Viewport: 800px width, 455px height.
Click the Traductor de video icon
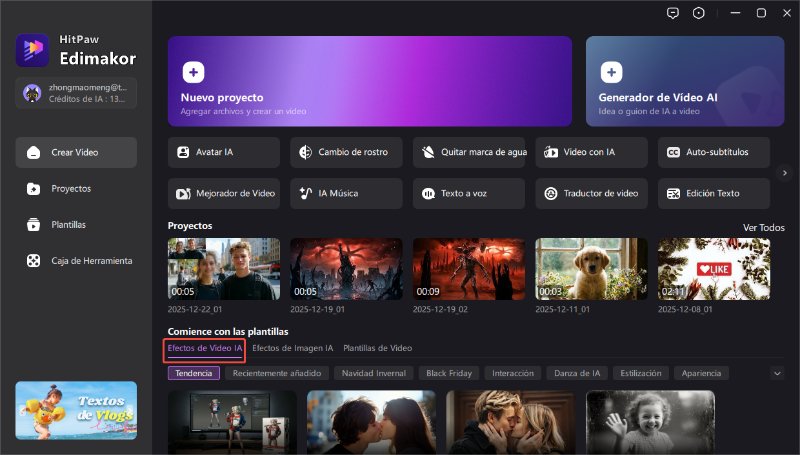click(x=551, y=193)
